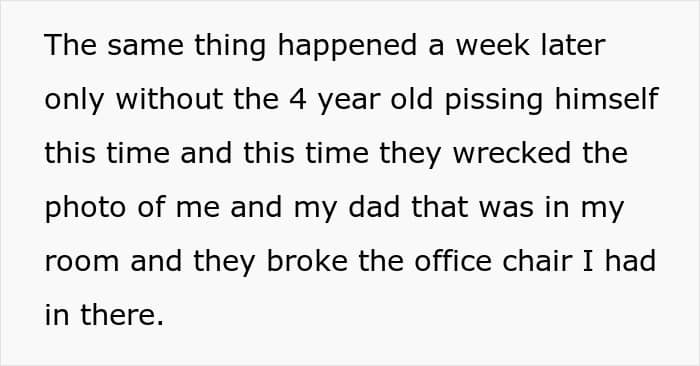Click the word "The" starting the paragraph
The height and width of the screenshot is (366, 700).
click(x=71, y=45)
